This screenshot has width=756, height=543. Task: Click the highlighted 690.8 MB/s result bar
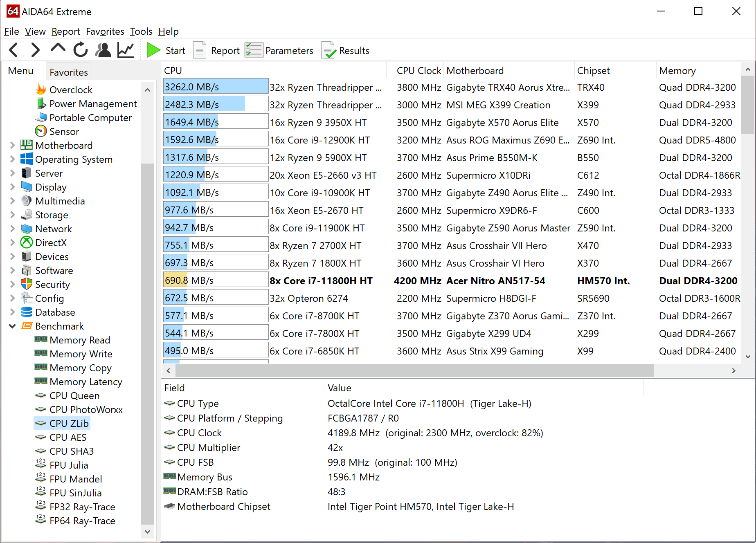(x=216, y=280)
